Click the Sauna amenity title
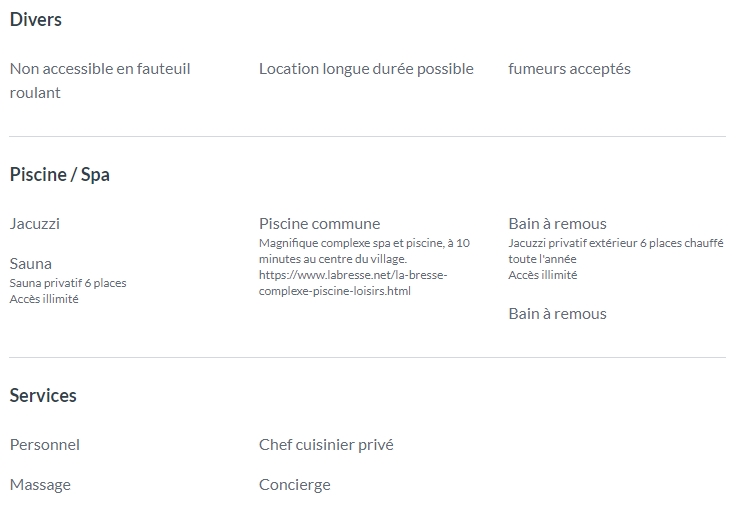740x516 pixels. tap(31, 264)
